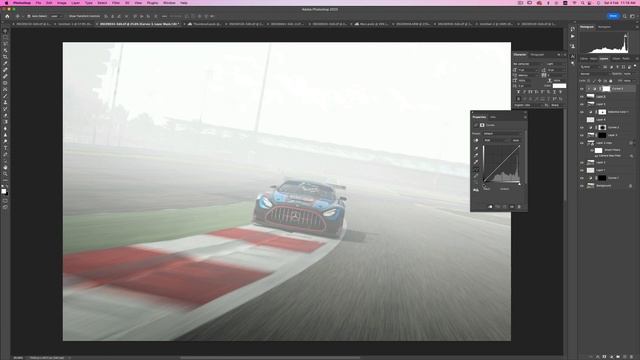Pick the black point eyedropper in Curves
This screenshot has width=640, height=360.
(476, 149)
